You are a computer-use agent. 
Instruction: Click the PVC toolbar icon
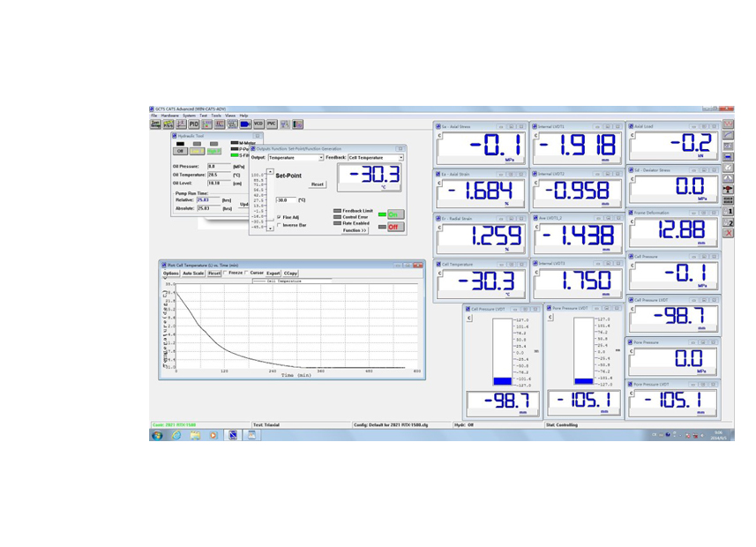[272, 124]
